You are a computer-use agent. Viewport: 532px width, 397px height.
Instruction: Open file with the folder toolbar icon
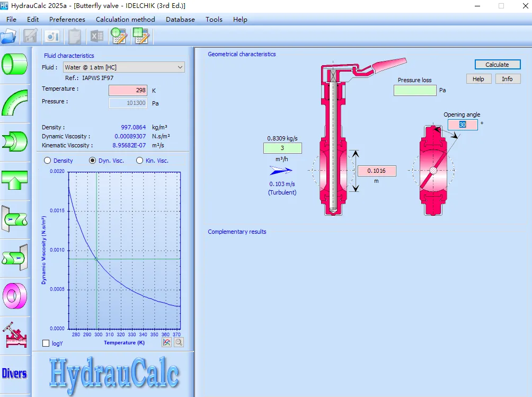[x=8, y=36]
